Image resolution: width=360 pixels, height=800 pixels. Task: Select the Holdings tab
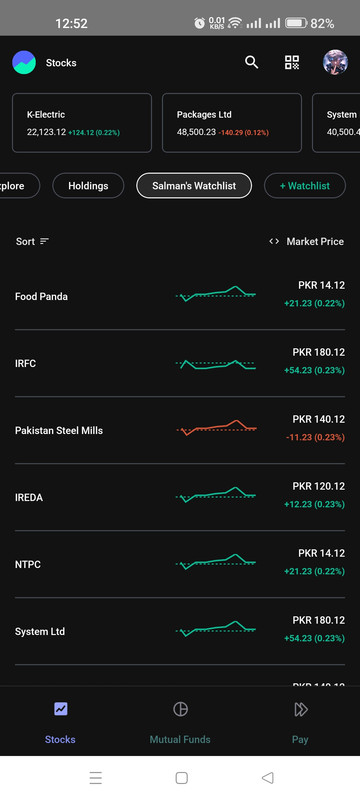pos(88,186)
